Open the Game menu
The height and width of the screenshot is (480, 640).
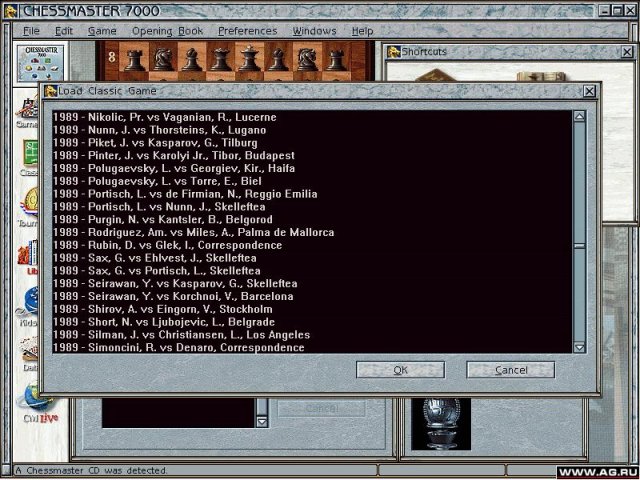click(102, 31)
